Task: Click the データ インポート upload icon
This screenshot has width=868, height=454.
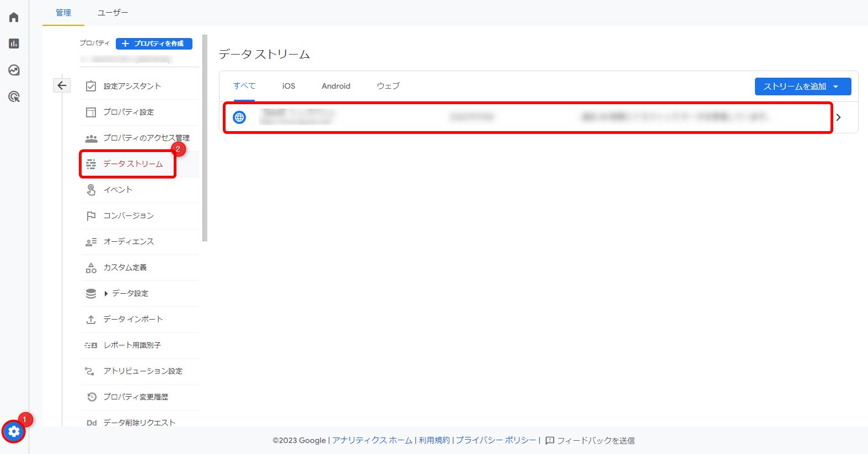Action: [x=91, y=320]
